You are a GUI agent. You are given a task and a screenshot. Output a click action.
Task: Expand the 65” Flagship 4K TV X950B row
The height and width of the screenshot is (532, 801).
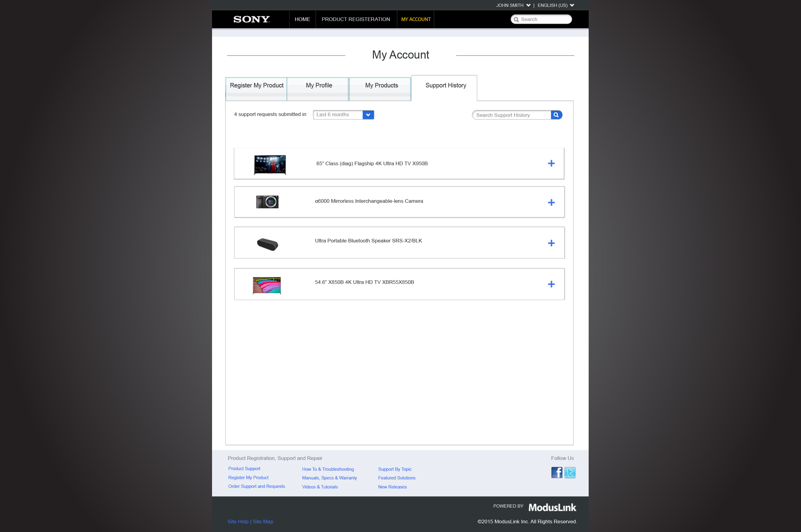click(551, 163)
